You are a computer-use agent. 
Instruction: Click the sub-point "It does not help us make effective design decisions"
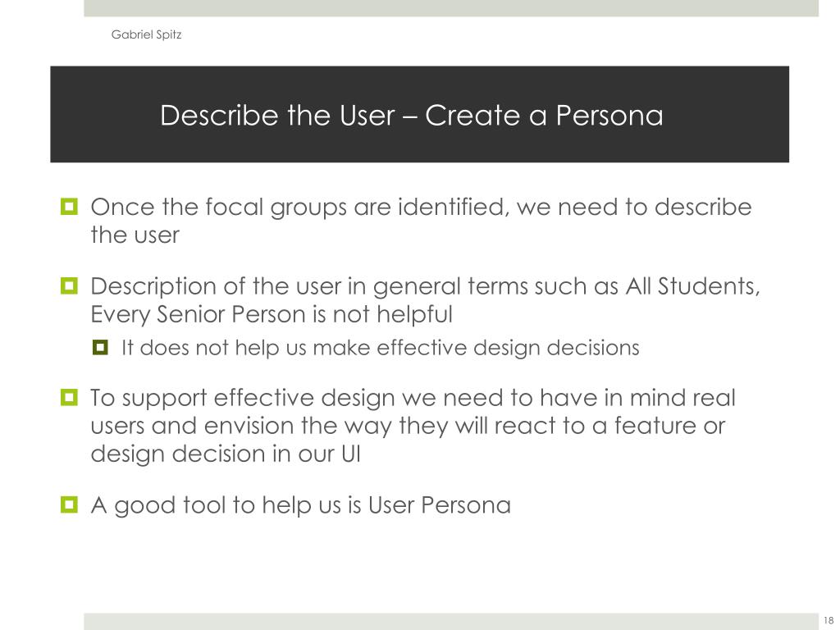(x=381, y=348)
